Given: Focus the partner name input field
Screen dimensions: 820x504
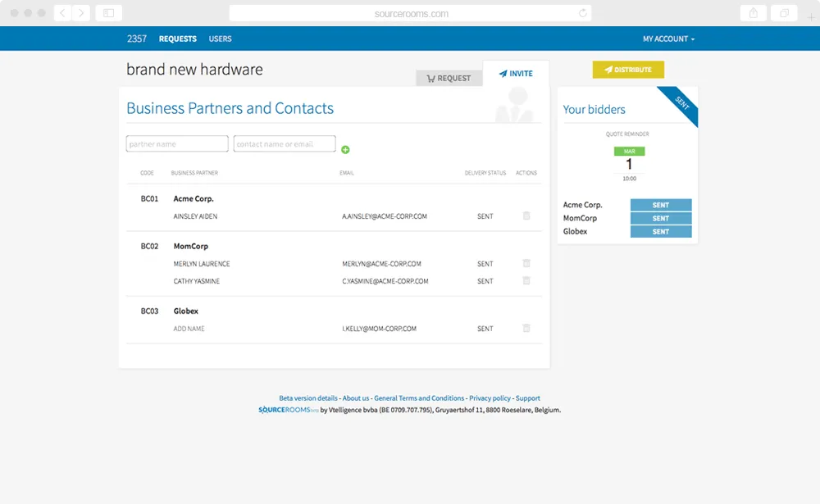Looking at the screenshot, I should (x=177, y=143).
